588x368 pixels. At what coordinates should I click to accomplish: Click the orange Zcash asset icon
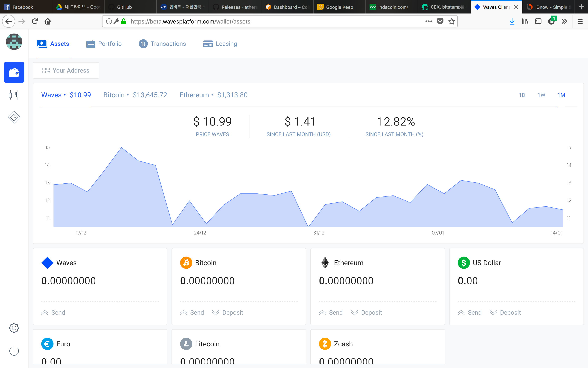point(325,344)
